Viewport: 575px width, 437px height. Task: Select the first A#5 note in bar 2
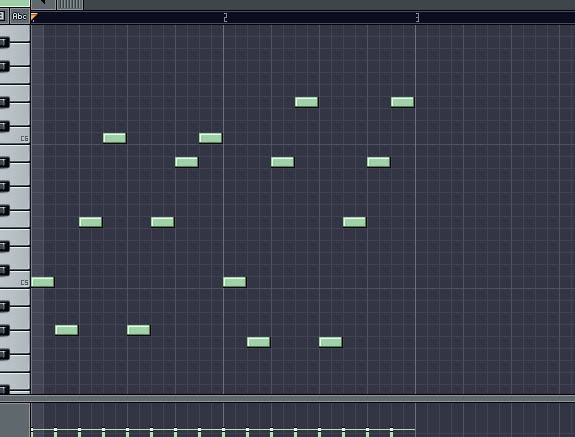pos(282,162)
